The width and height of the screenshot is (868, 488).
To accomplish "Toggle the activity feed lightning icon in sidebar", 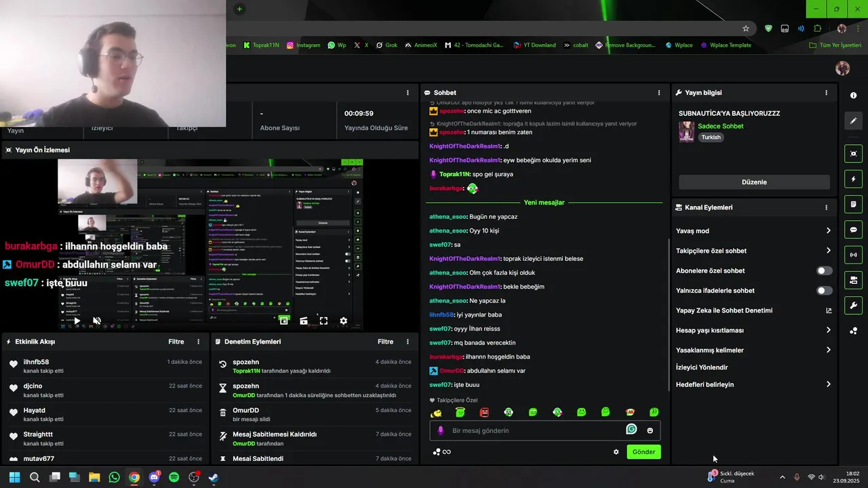I will (854, 179).
